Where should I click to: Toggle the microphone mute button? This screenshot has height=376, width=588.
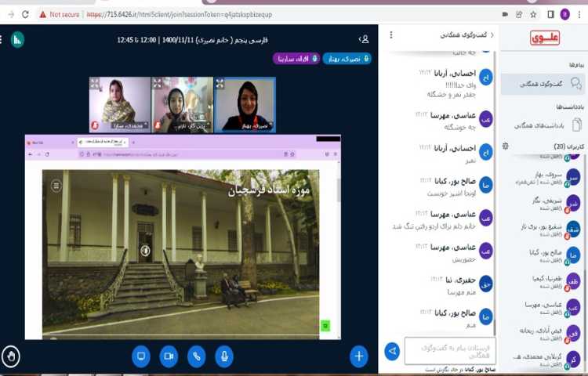pos(224,356)
